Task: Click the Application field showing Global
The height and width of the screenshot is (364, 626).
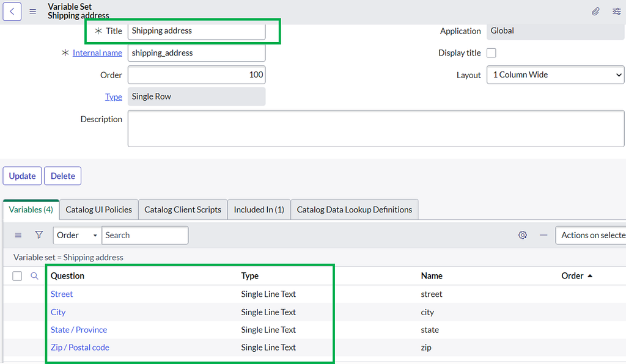Action: pyautogui.click(x=555, y=31)
